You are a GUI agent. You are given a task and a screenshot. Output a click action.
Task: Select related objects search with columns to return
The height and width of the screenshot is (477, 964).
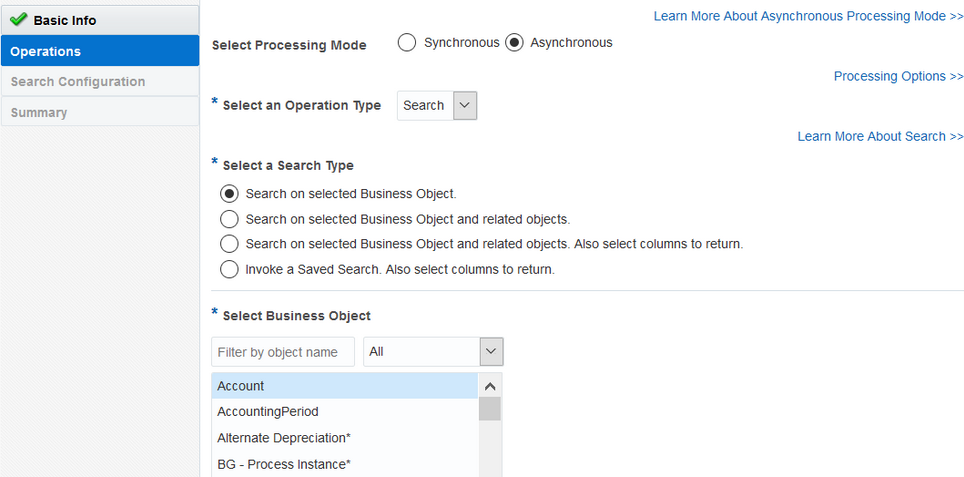[229, 244]
